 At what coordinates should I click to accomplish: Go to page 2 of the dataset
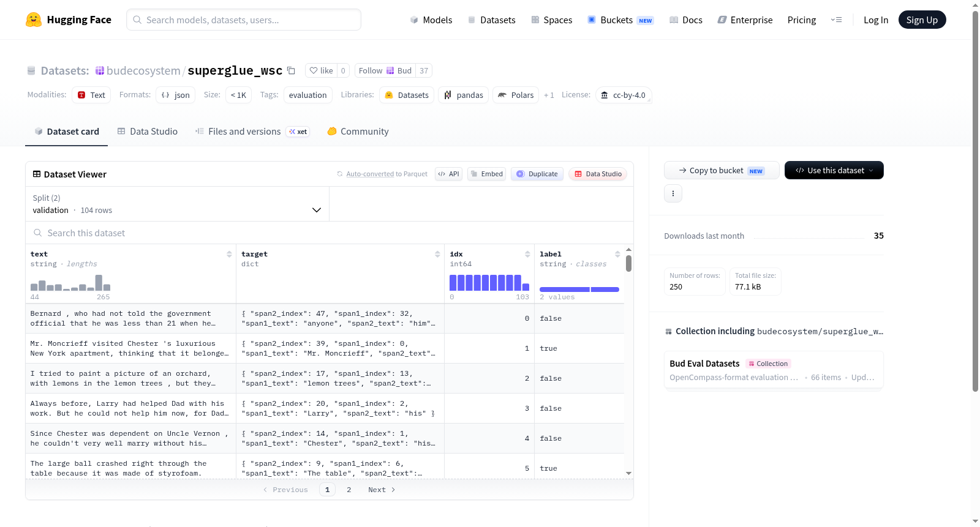[349, 490]
